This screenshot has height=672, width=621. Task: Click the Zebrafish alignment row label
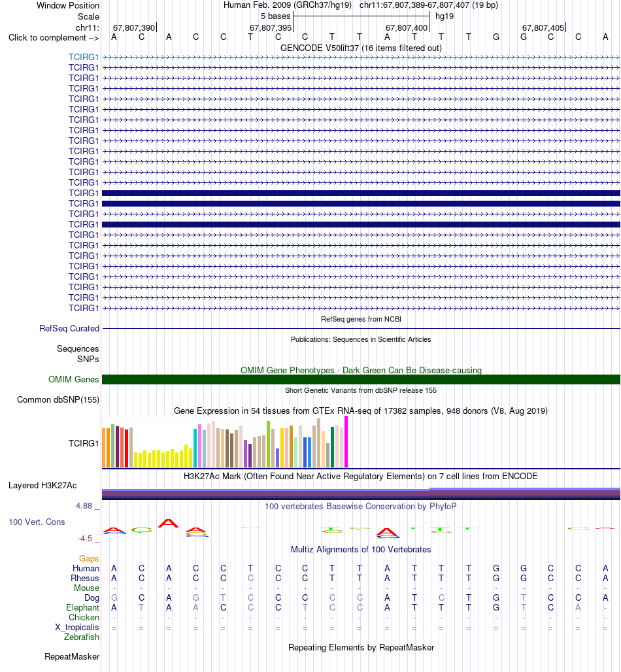[x=82, y=638]
